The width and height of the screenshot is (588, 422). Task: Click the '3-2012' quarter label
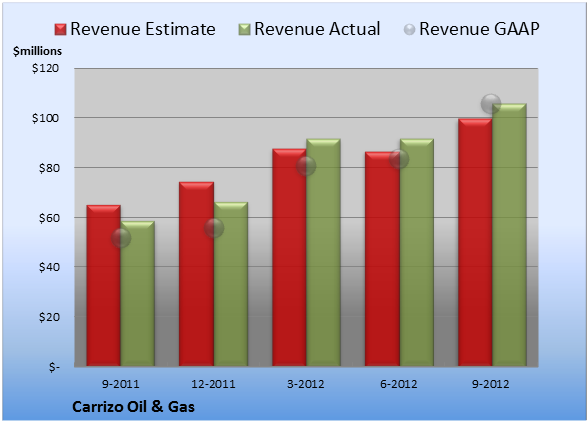(306, 384)
